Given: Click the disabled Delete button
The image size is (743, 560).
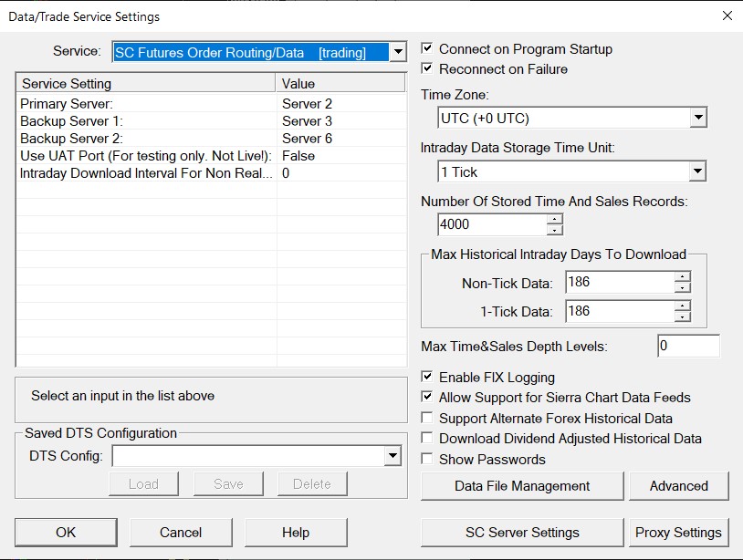Looking at the screenshot, I should [312, 483].
